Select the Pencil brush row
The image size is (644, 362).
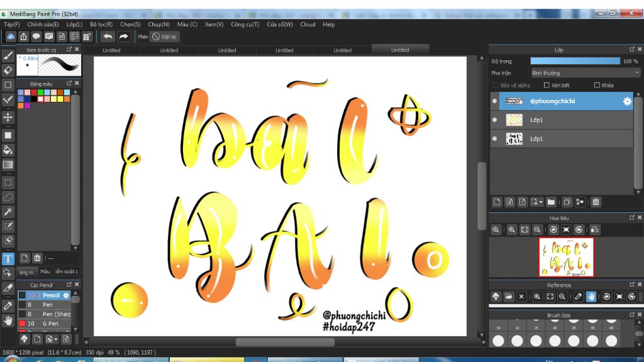pos(44,295)
